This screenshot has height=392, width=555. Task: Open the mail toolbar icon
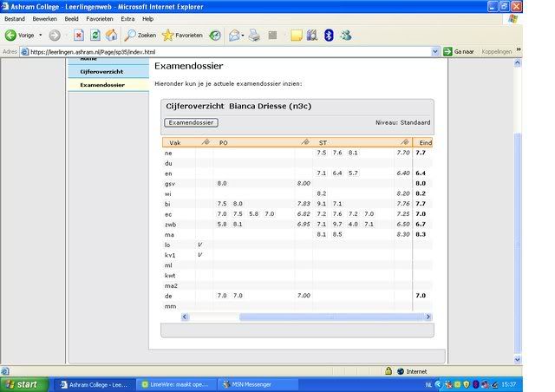tap(234, 36)
